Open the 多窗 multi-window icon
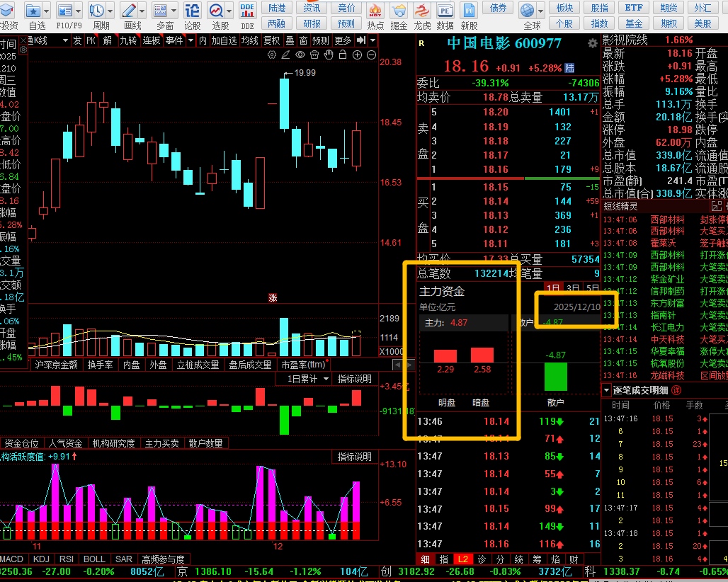 (x=160, y=10)
